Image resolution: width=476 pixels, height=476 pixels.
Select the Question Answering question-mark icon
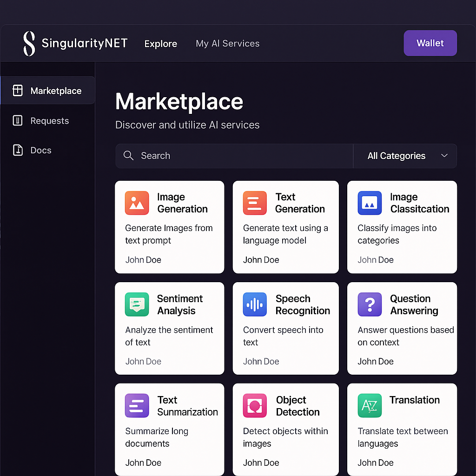tap(370, 304)
